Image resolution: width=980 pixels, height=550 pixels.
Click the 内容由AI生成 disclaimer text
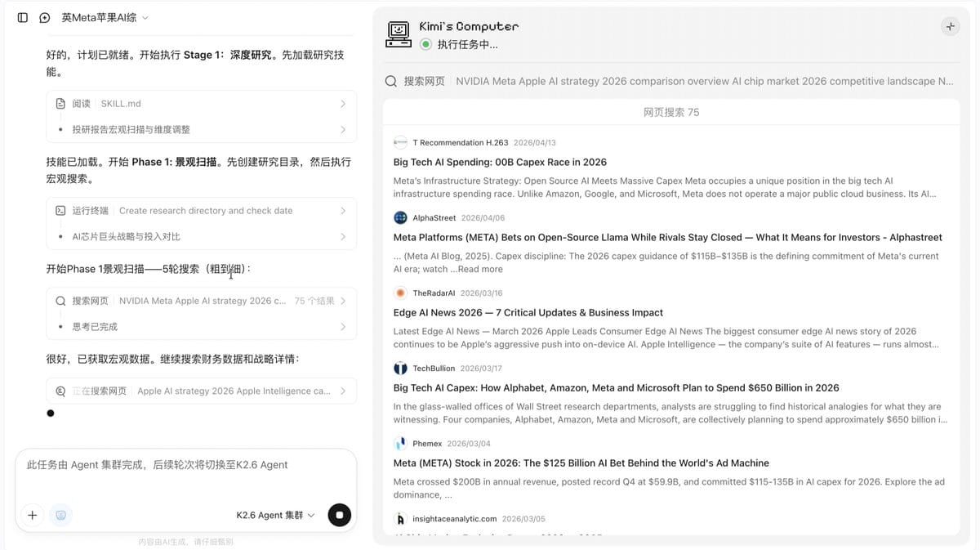tap(185, 541)
